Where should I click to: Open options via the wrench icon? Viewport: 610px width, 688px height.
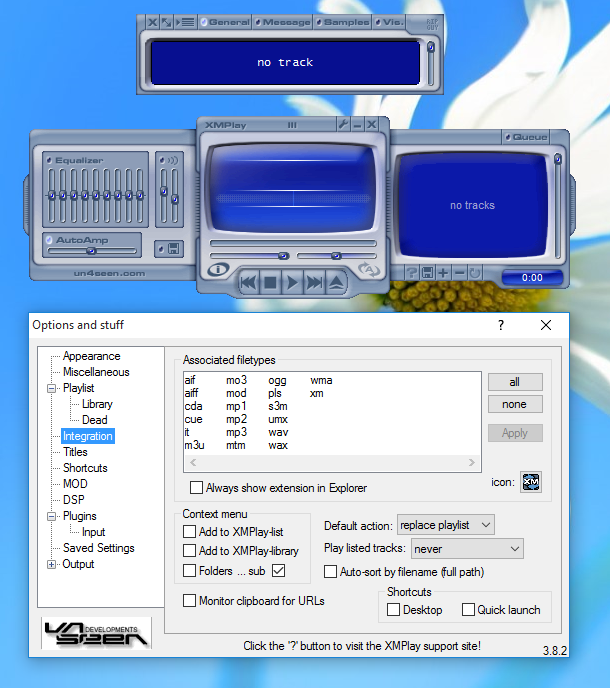[x=343, y=125]
